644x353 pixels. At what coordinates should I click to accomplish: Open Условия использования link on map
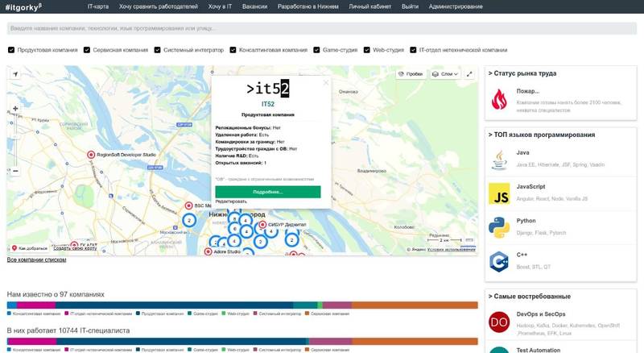[451, 250]
